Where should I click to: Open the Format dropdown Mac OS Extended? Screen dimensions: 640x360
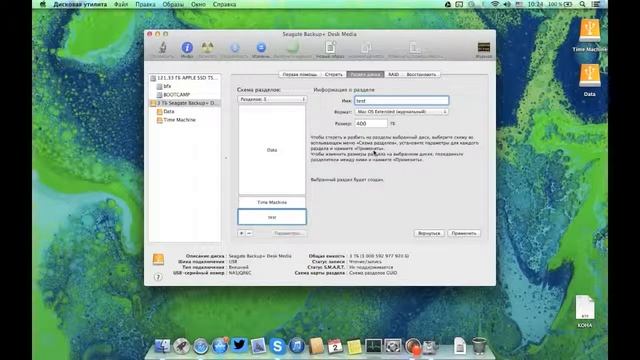402,111
